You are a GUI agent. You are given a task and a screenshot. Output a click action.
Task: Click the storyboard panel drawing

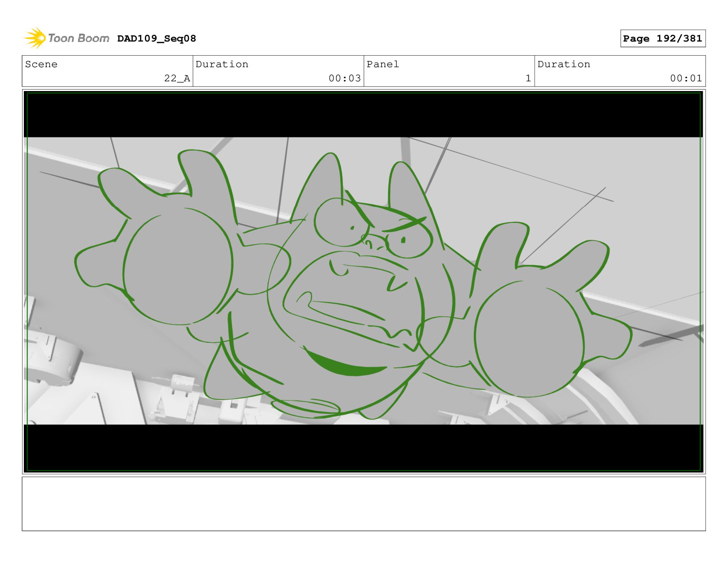(x=363, y=282)
